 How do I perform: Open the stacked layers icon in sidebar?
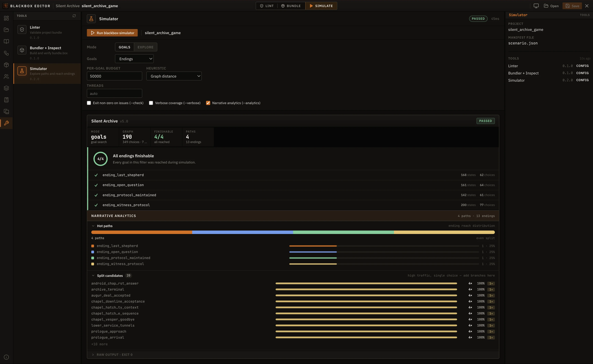tap(7, 88)
